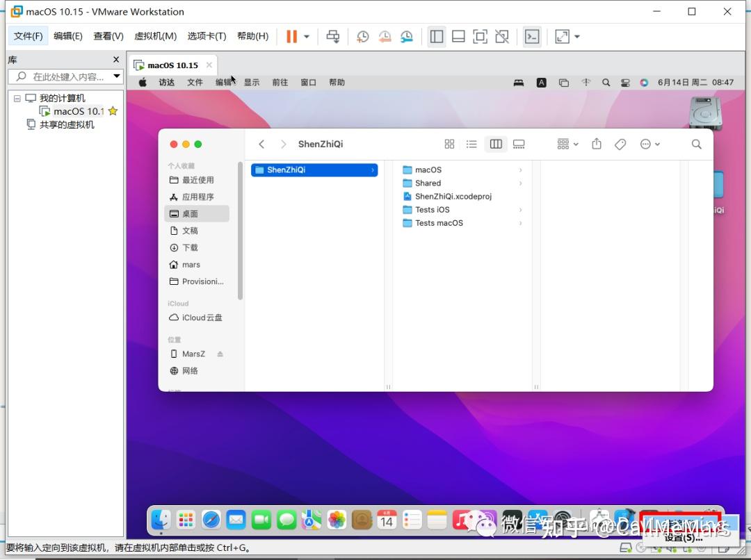Open 下载 in Finder sidebar
This screenshot has width=751, height=560.
[x=197, y=247]
